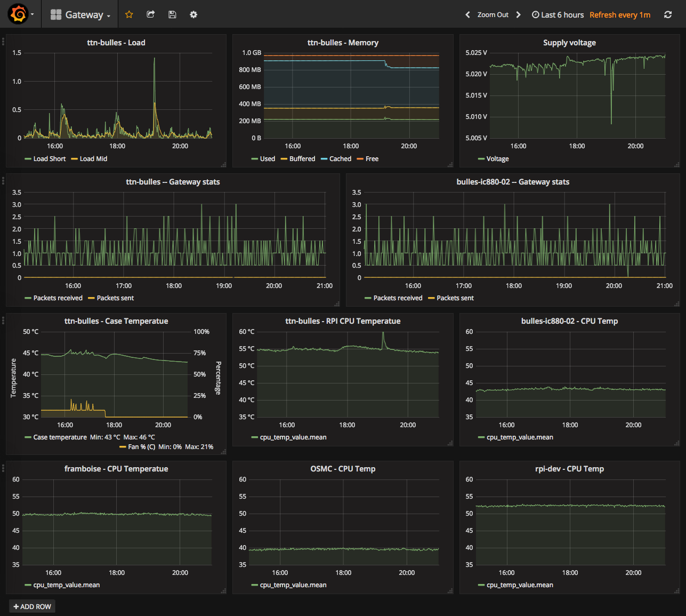The width and height of the screenshot is (686, 616).
Task: Share the dashboard via share icon
Action: 151,14
